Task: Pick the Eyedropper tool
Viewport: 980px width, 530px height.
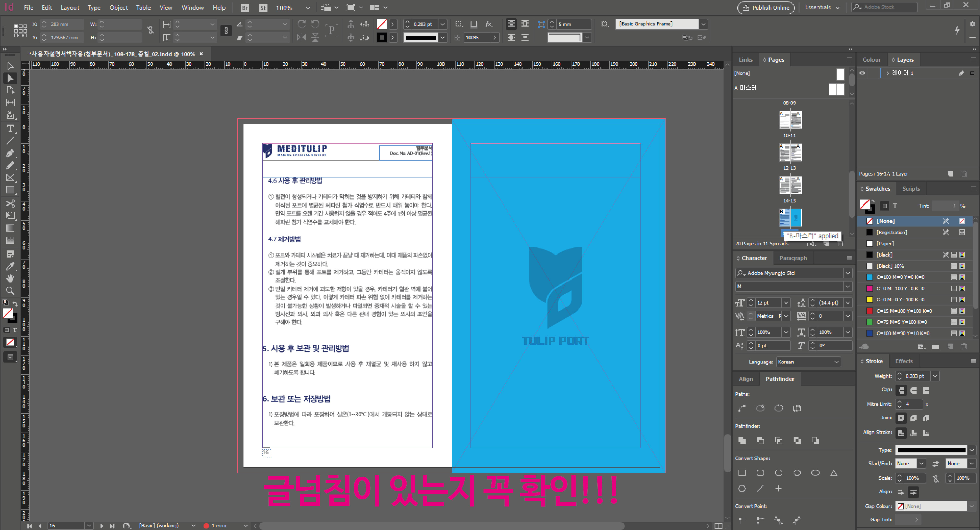Action: pyautogui.click(x=10, y=266)
